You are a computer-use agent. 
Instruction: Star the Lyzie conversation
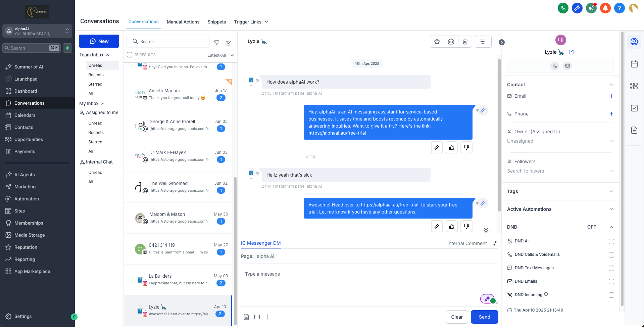(x=437, y=42)
